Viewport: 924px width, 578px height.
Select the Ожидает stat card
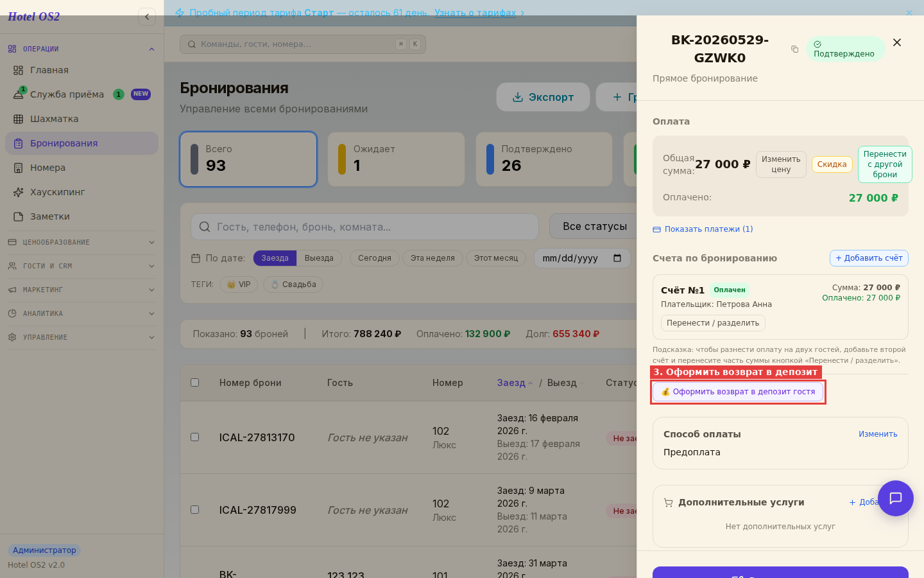[396, 159]
